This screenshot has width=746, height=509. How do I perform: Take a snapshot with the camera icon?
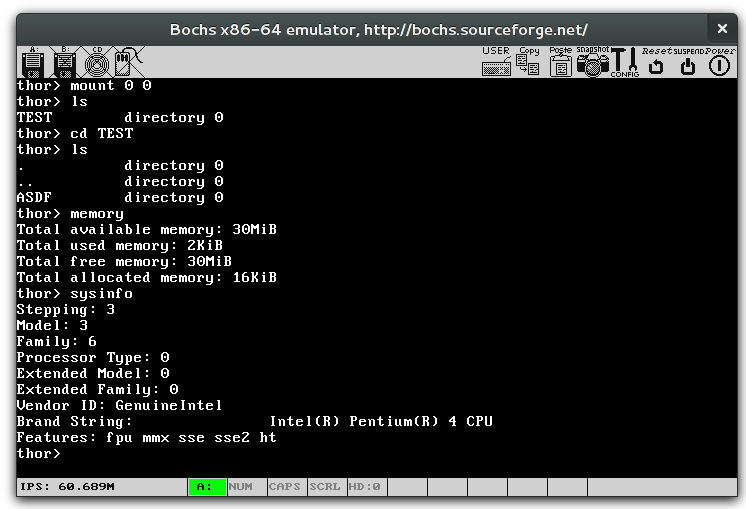[x=592, y=62]
